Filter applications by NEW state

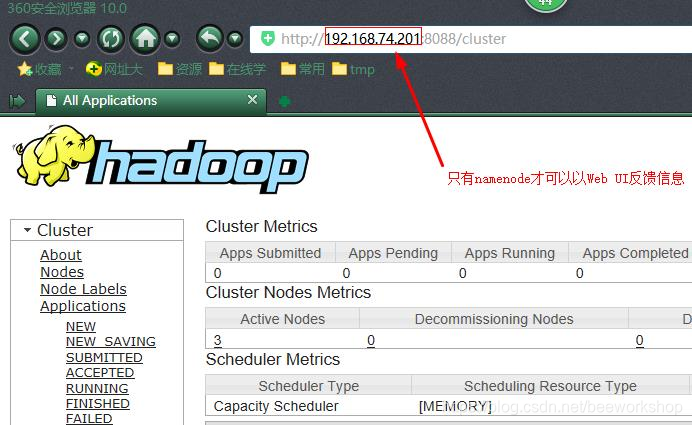81,327
